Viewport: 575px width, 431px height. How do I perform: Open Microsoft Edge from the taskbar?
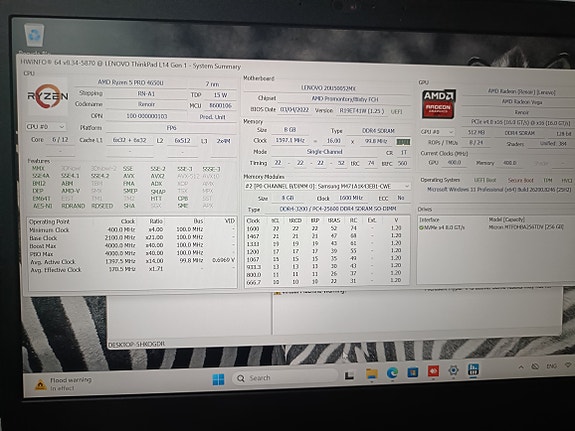point(392,373)
